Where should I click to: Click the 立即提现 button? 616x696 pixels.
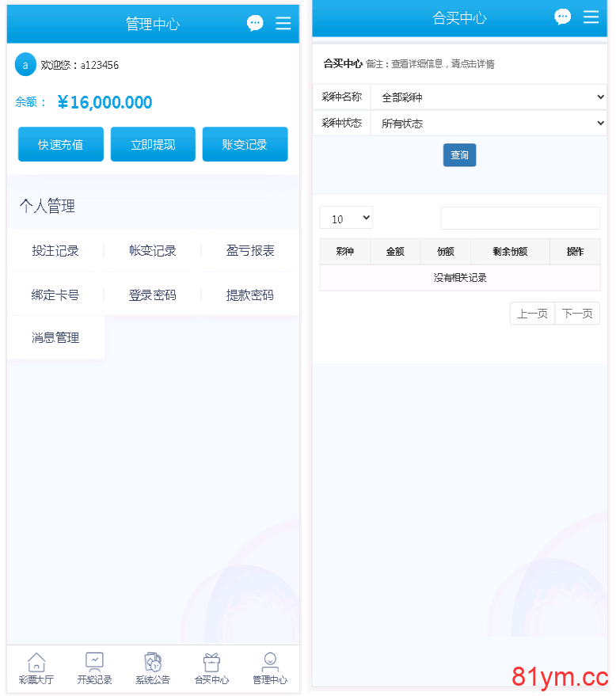click(x=153, y=144)
